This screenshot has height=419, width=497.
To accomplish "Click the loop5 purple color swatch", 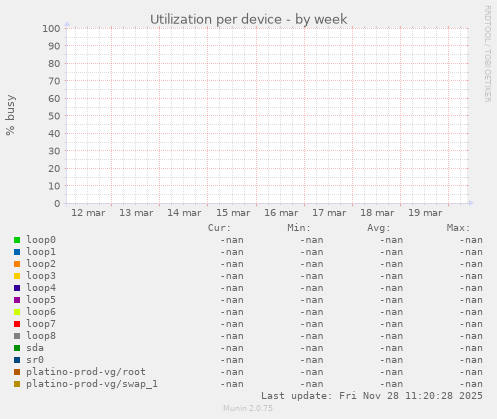I will pyautogui.click(x=17, y=300).
